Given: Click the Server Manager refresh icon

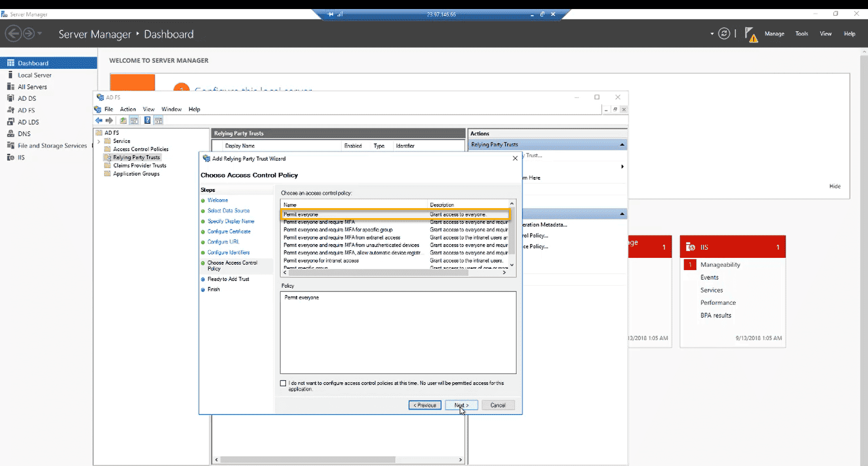Looking at the screenshot, I should 724,33.
